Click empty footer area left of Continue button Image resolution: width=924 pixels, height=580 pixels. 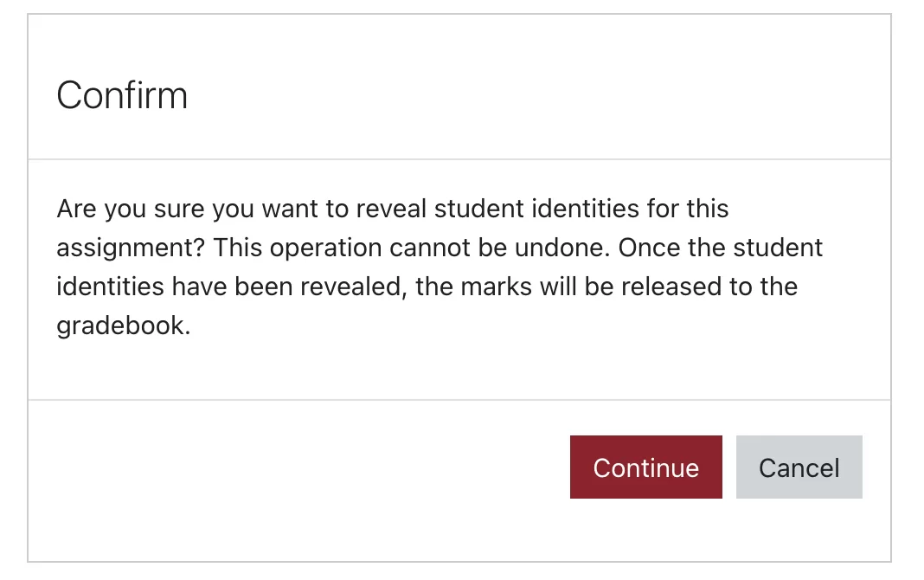(x=295, y=467)
